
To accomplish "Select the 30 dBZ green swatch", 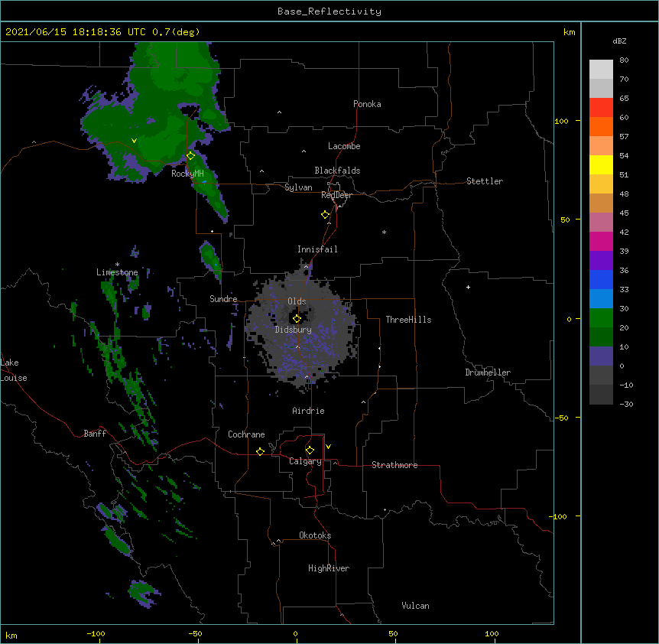I will [601, 318].
